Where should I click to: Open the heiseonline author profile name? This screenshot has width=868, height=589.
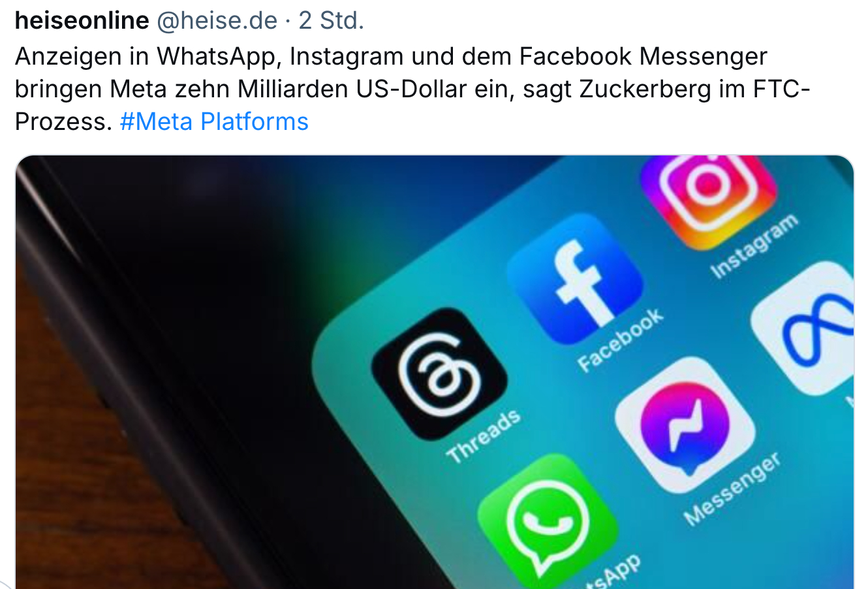tap(82, 21)
